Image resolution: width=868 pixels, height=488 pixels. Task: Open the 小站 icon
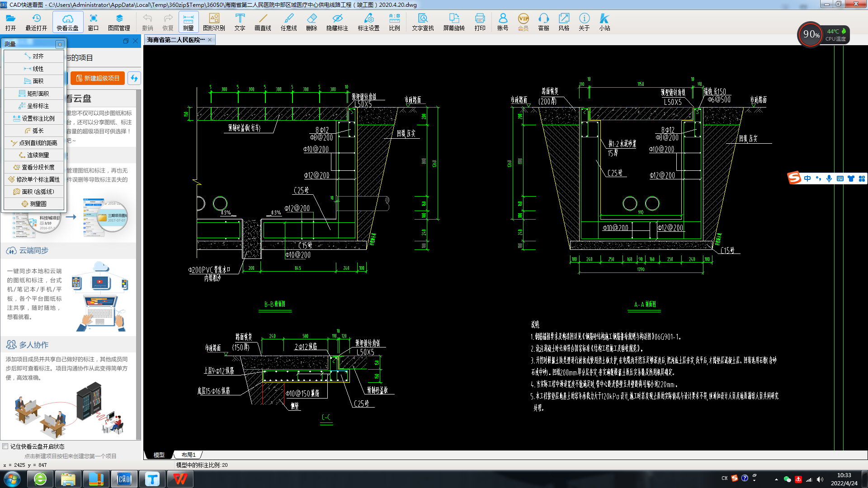[604, 22]
